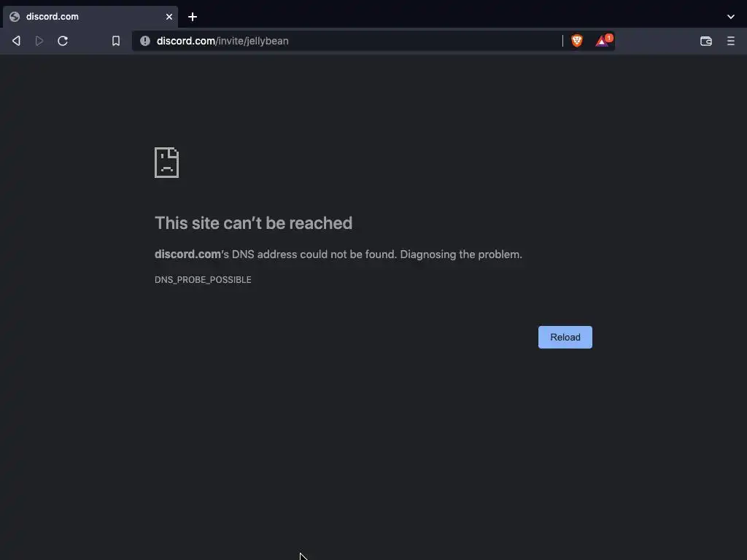The height and width of the screenshot is (560, 747).
Task: Close the discord.com tab
Action: point(169,17)
